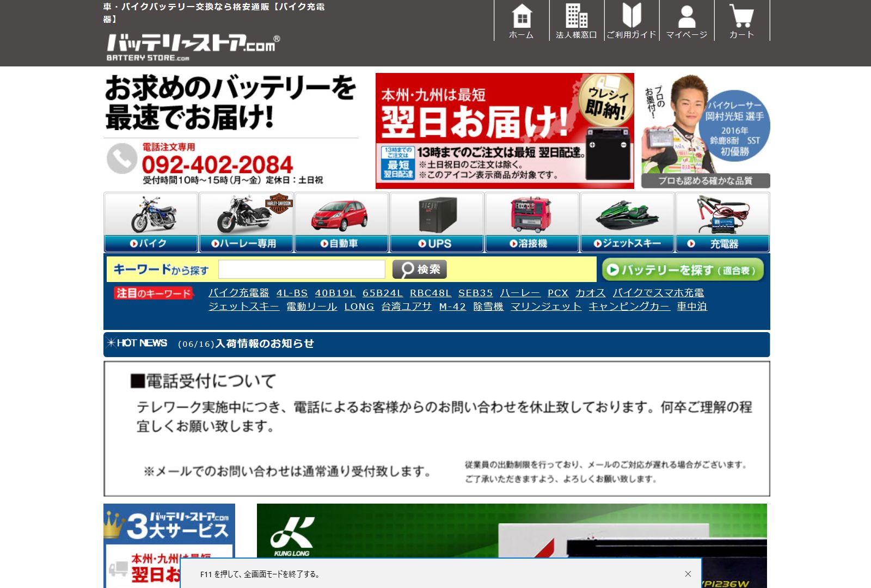Select the ジェットスキー category tile
Screen dimensions: 871x588
pyautogui.click(x=627, y=222)
